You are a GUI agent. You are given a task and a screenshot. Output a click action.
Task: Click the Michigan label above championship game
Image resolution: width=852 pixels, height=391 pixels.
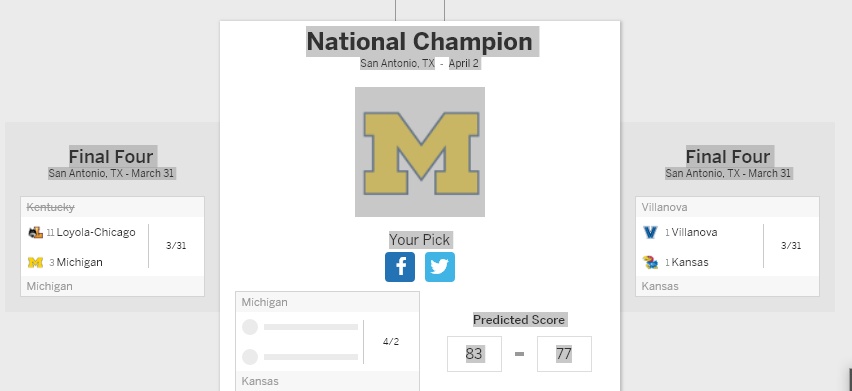(265, 302)
